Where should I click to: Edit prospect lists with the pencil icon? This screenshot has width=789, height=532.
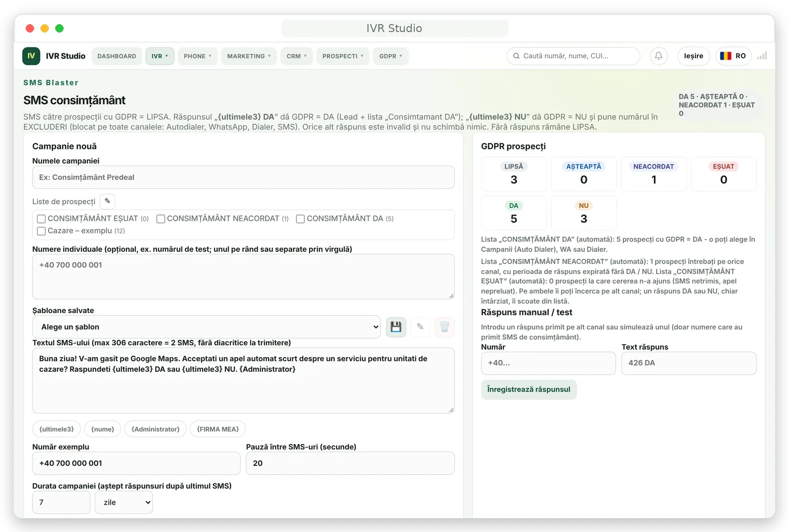pos(108,201)
